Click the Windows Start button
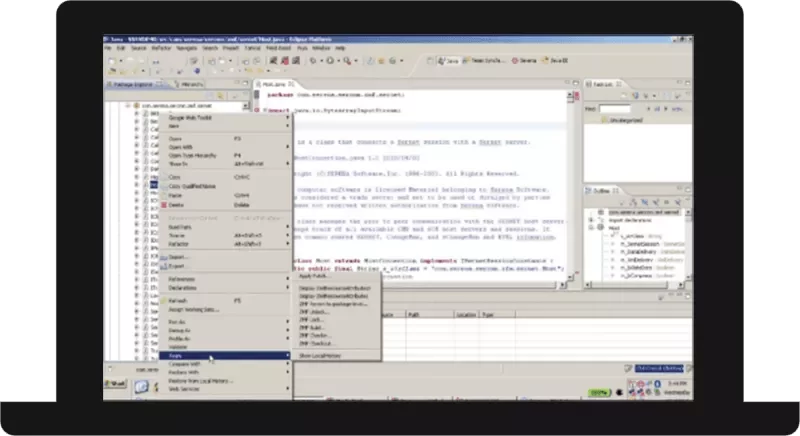This screenshot has height=436, width=800. [118, 383]
